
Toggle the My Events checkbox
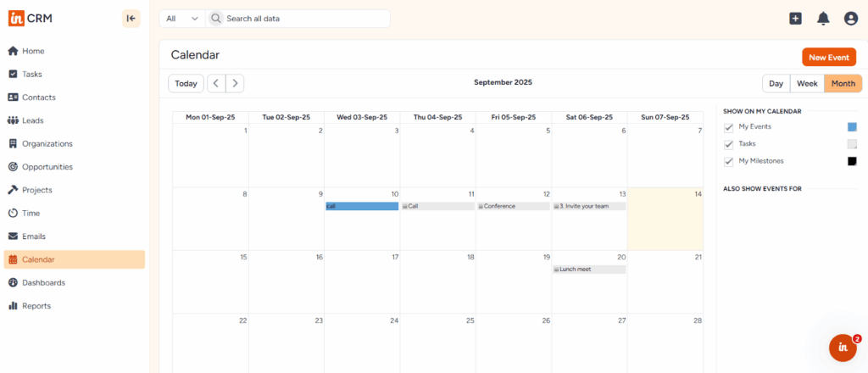[729, 127]
